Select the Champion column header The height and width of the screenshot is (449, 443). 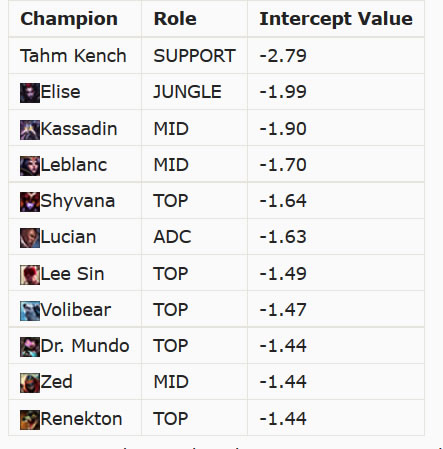click(x=69, y=19)
